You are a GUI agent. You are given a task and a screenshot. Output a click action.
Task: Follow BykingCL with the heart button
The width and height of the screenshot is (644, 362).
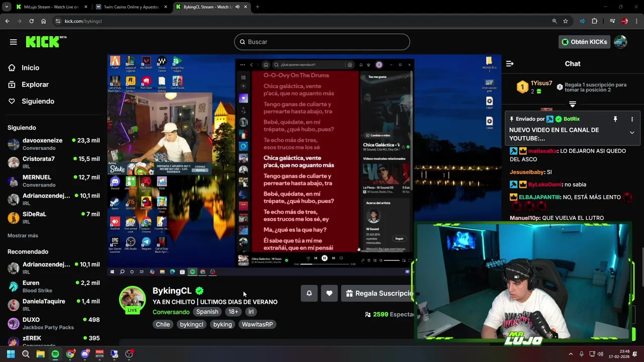(329, 293)
